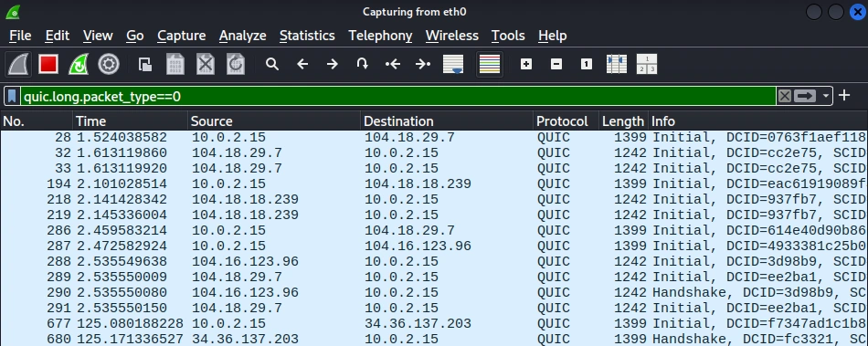The image size is (868, 346).
Task: Clear the display filter
Action: [785, 96]
